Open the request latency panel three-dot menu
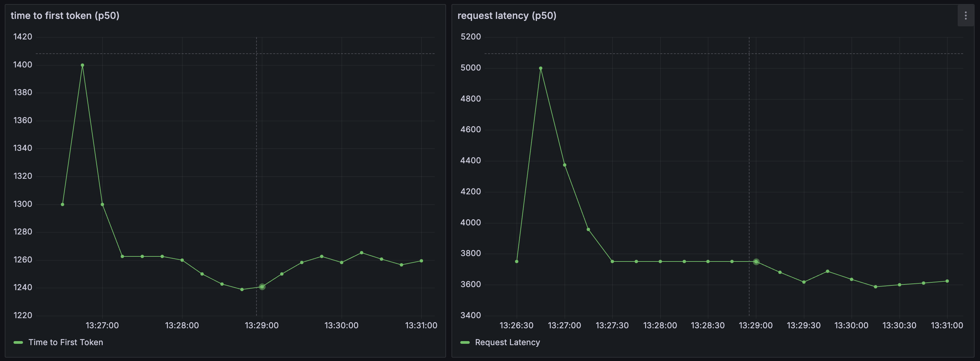The height and width of the screenshot is (361, 980). tap(965, 16)
